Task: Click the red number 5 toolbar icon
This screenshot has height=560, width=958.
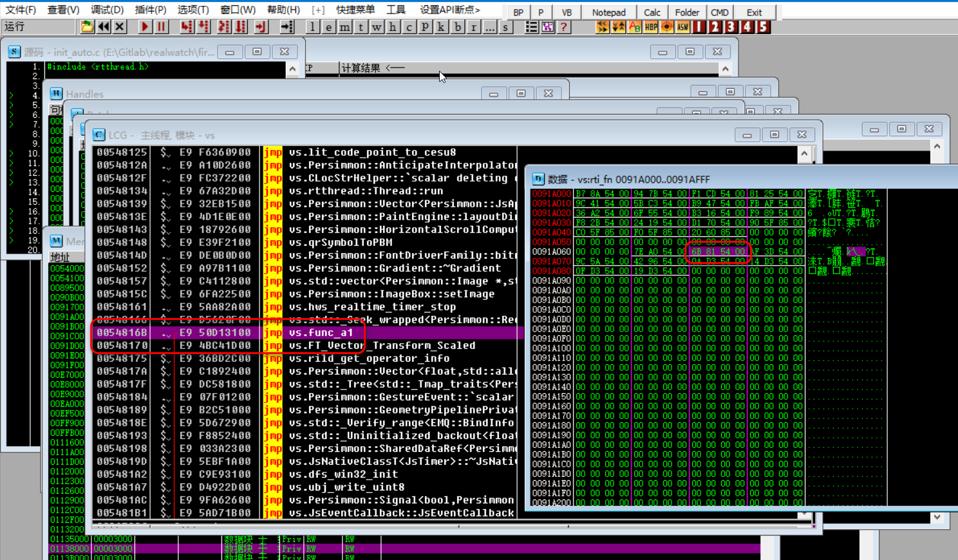Action: (x=763, y=26)
